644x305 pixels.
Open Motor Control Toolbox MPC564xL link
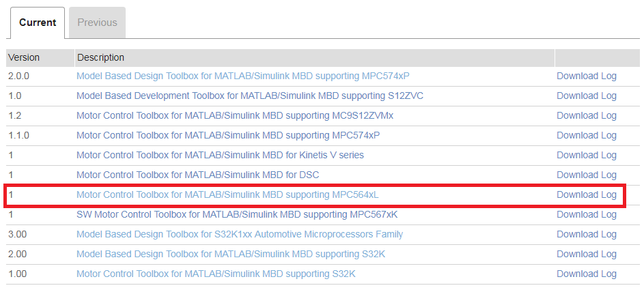pos(227,194)
